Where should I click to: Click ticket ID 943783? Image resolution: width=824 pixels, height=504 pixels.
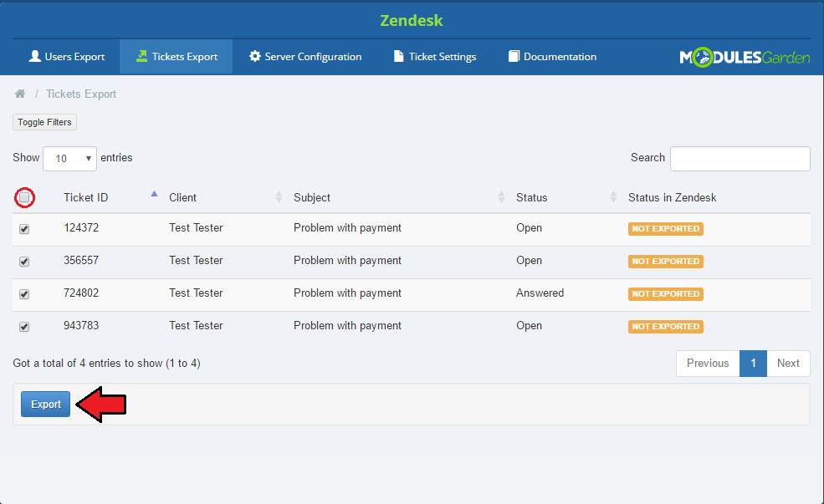pos(81,325)
